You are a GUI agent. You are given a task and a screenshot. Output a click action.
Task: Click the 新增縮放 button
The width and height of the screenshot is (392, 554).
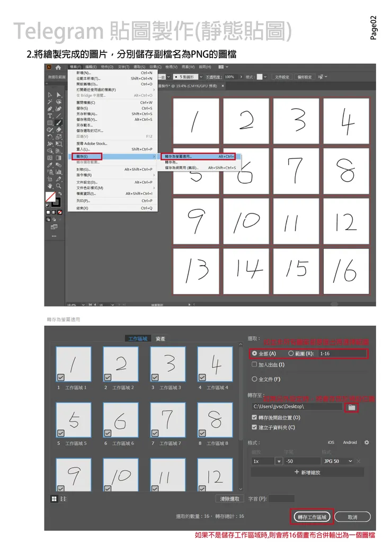[307, 472]
